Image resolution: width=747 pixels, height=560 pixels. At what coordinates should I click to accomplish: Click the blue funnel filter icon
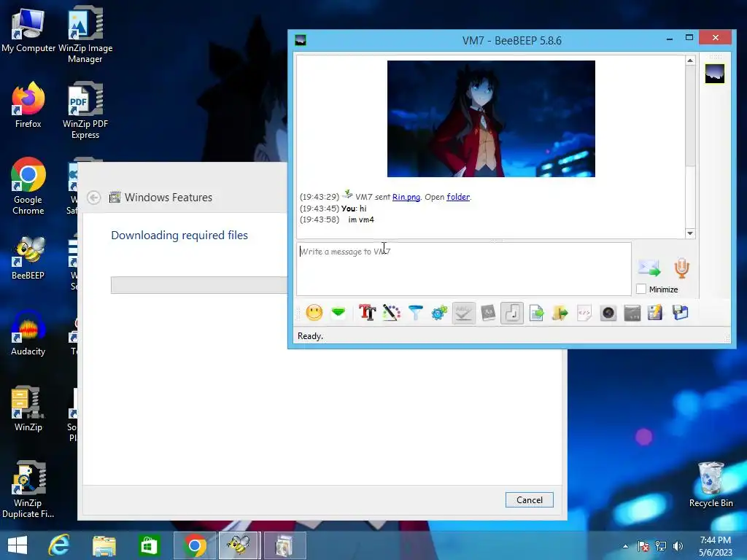pyautogui.click(x=415, y=313)
